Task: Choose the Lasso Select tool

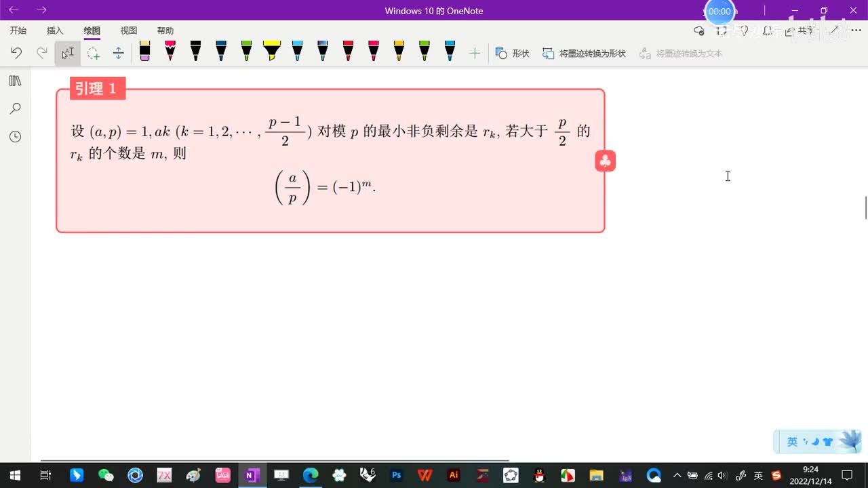Action: 93,53
